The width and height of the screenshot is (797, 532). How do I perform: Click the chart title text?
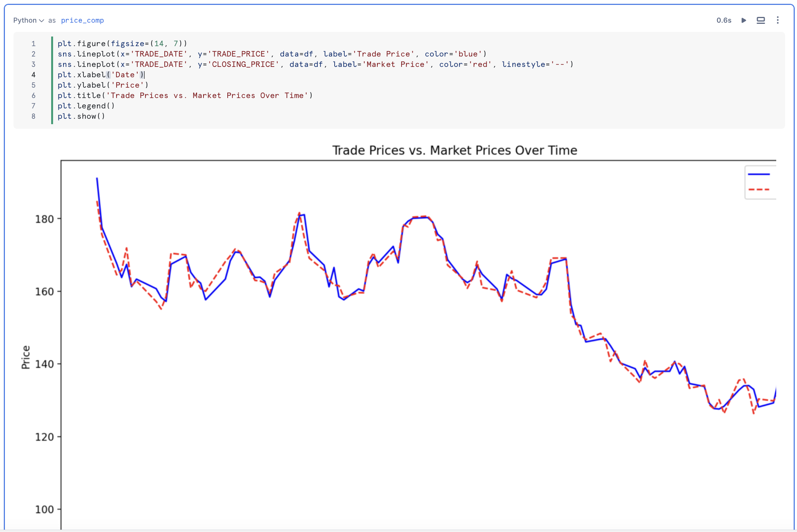454,150
